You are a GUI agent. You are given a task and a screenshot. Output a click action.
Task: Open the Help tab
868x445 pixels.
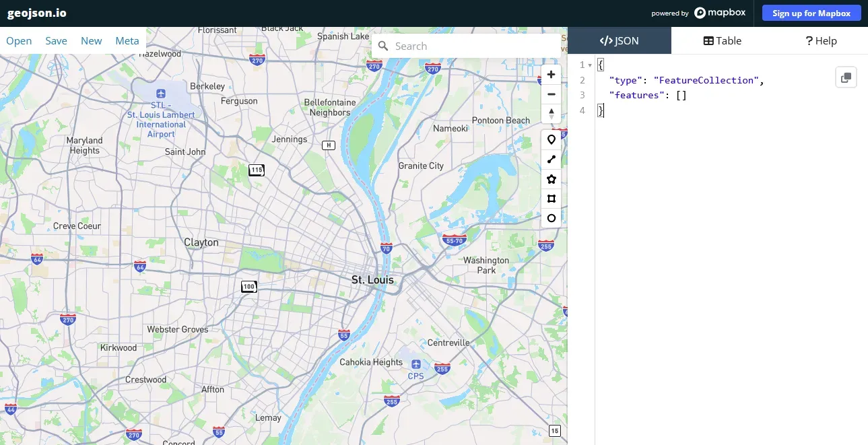pos(821,40)
